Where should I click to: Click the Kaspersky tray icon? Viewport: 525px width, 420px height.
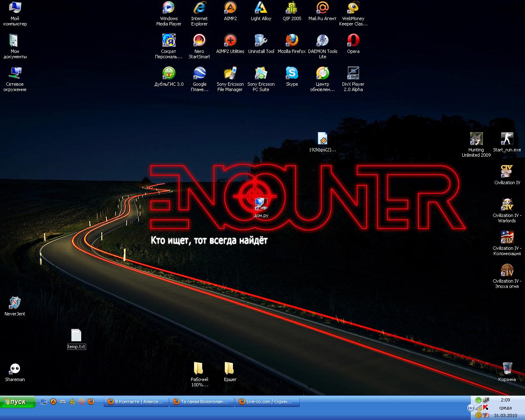pyautogui.click(x=486, y=408)
